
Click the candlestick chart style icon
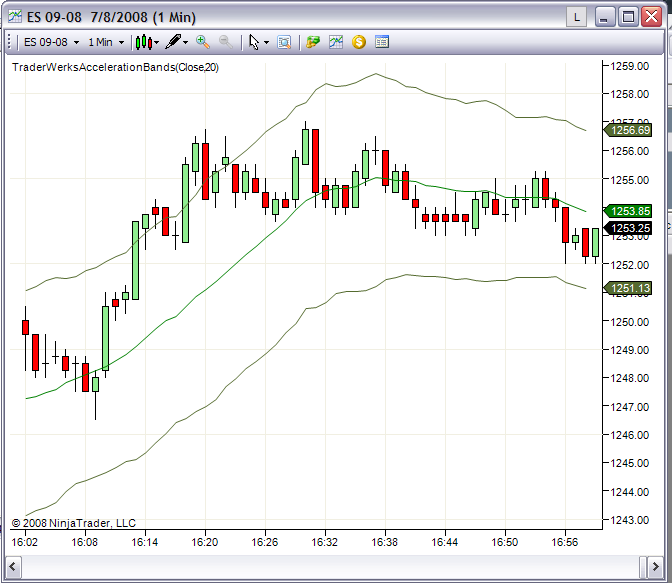pos(144,42)
